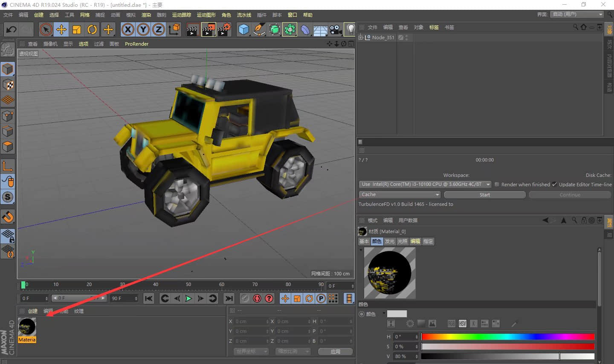
Task: Click the TurbulenceFD Start button
Action: click(x=485, y=195)
